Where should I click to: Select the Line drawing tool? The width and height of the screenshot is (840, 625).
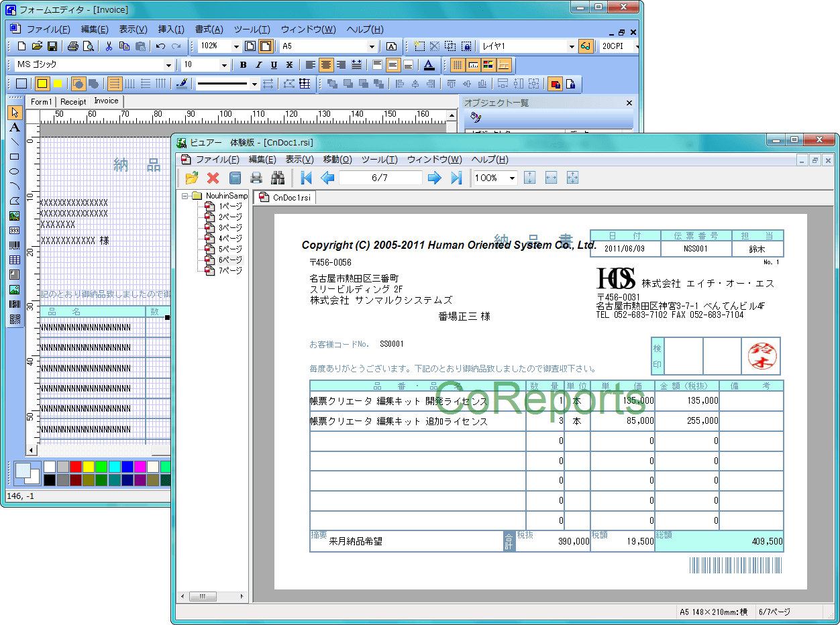coord(15,141)
